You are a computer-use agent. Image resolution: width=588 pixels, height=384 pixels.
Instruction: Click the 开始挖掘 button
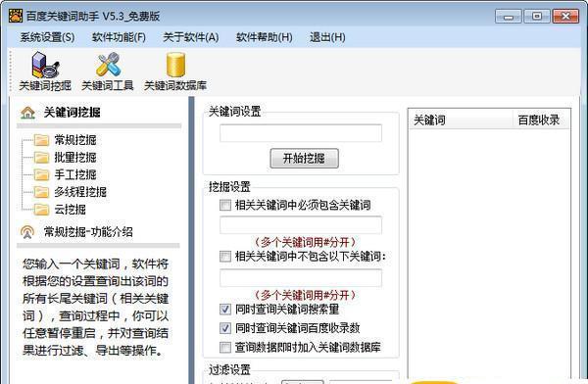304,159
